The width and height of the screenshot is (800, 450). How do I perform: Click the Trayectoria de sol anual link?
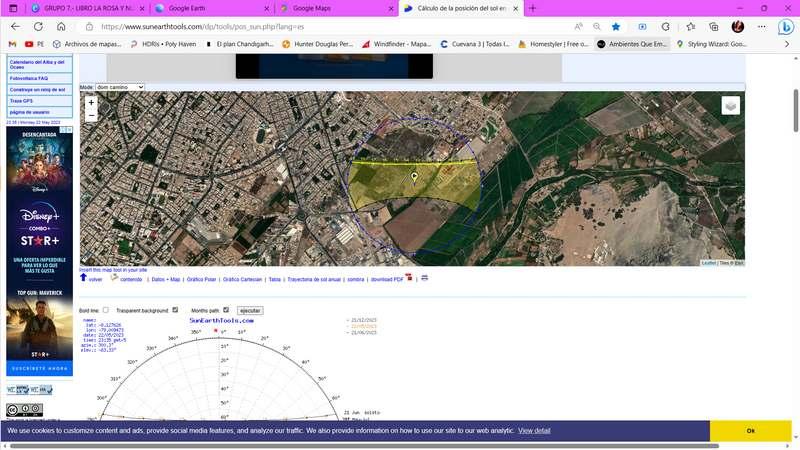pyautogui.click(x=314, y=280)
